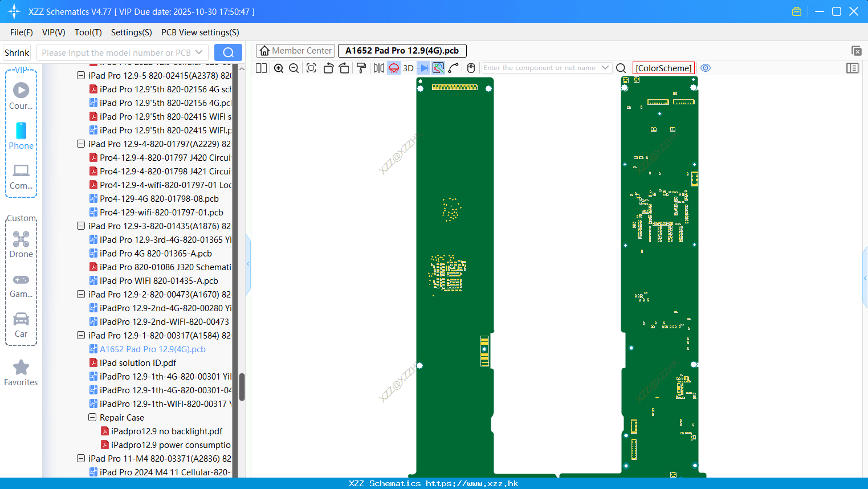868x489 pixels.
Task: Expand the right edge panel handle
Action: point(865,278)
